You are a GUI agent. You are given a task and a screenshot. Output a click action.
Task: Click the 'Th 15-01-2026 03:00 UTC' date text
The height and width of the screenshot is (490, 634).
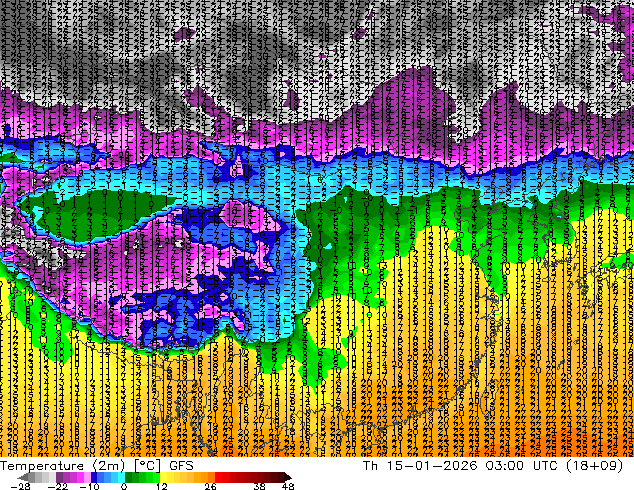[x=460, y=466]
